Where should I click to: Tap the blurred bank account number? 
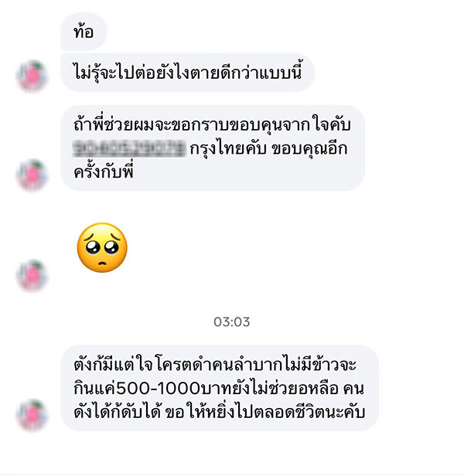pyautogui.click(x=129, y=148)
